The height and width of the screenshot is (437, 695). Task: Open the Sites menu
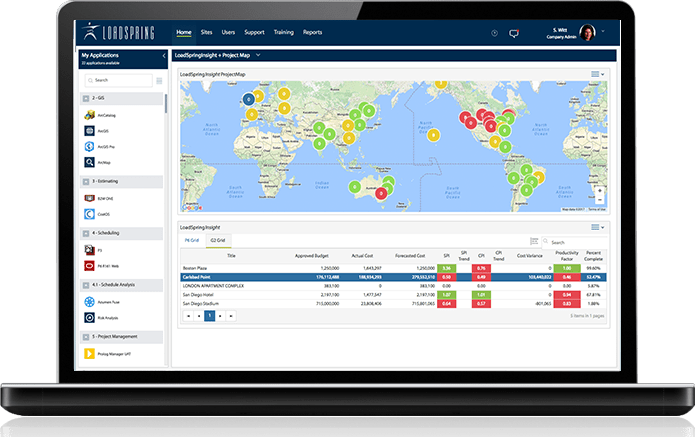207,32
